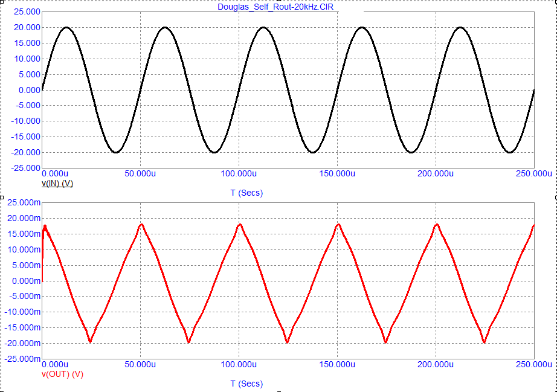Click the -15.000 value on the v(IN) axis
This screenshot has width=557, height=392.
pos(25,137)
